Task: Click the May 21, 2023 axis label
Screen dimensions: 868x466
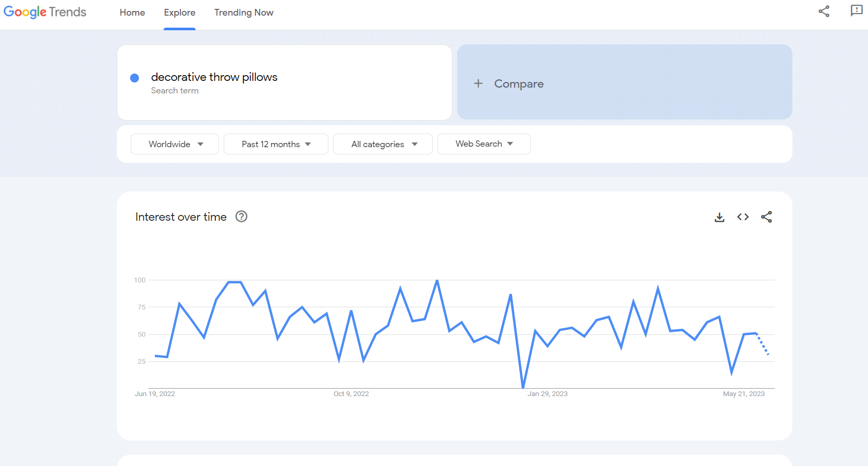Action: pyautogui.click(x=744, y=394)
